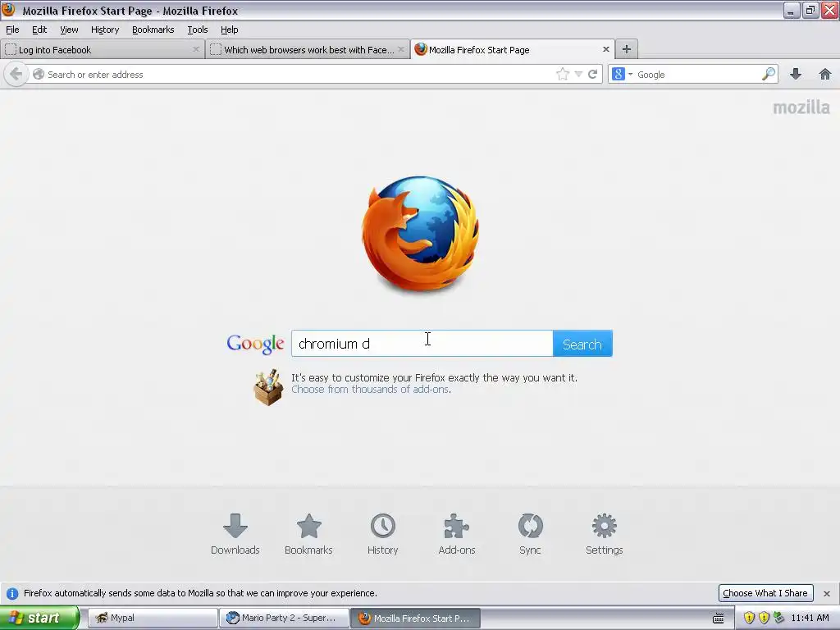Click the second yellow security shield tray icon
The width and height of the screenshot is (840, 630).
coord(764,618)
